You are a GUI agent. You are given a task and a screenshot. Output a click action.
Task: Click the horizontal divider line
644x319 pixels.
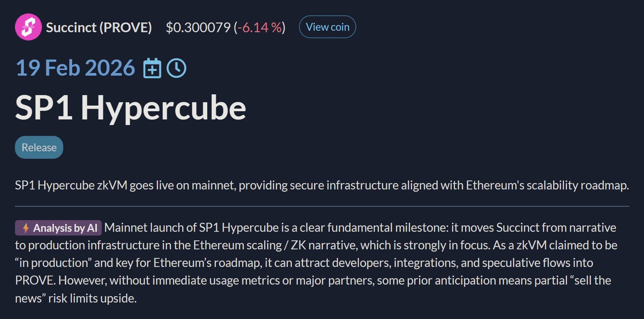tap(322, 206)
